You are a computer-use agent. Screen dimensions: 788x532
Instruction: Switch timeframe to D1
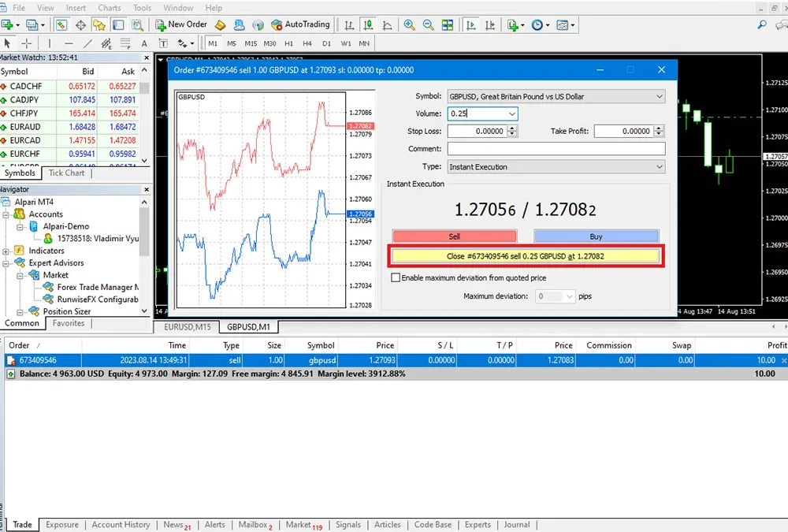click(327, 44)
